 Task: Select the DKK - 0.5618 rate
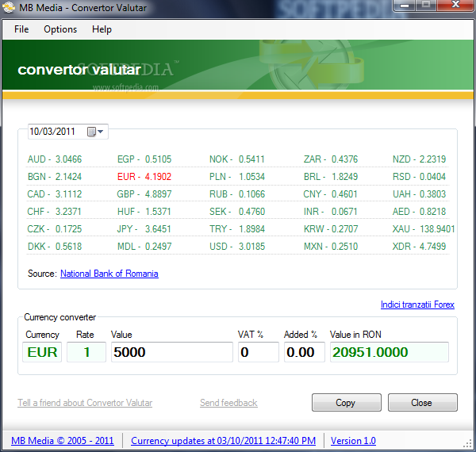click(55, 247)
